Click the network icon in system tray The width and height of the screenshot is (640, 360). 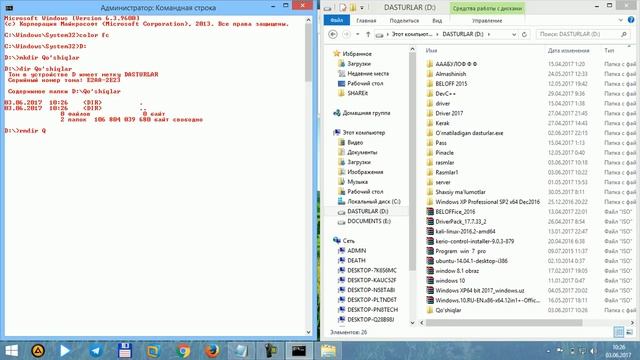click(x=582, y=351)
